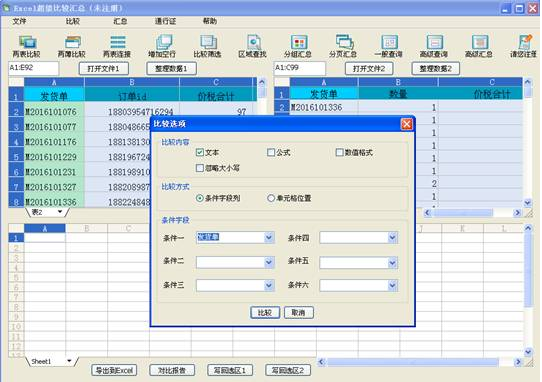Click the 数量 header in right table
This screenshot has height=382, width=542.
[398, 94]
